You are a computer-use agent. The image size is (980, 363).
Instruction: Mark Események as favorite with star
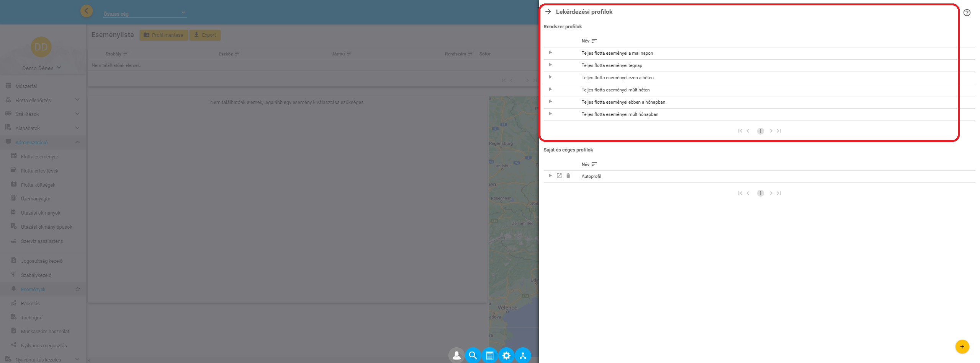pos(78,289)
